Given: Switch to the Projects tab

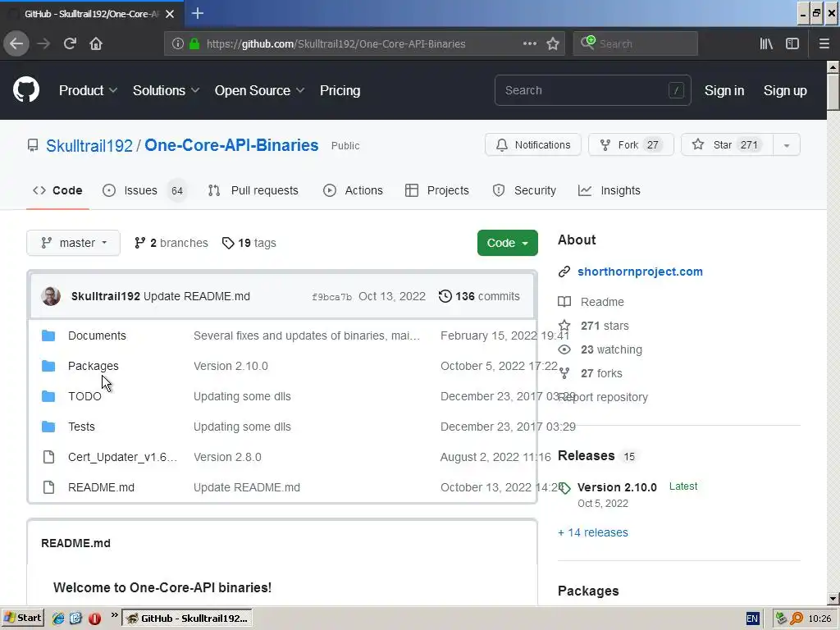Looking at the screenshot, I should point(436,190).
